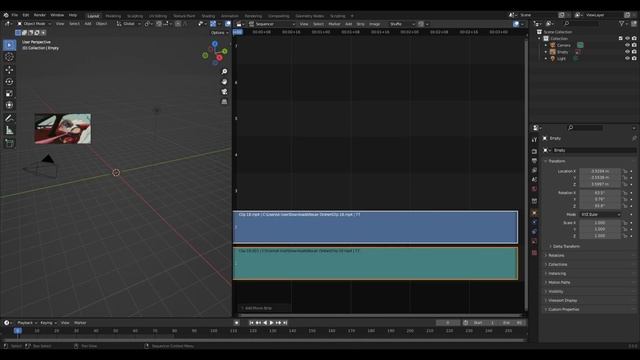Select the Transform tool in viewport toolbar

click(9, 105)
